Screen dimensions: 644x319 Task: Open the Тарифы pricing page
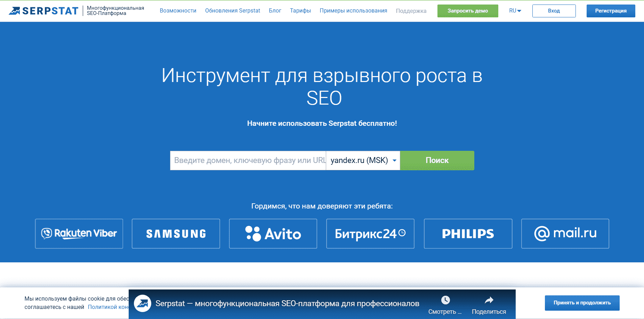tap(300, 11)
